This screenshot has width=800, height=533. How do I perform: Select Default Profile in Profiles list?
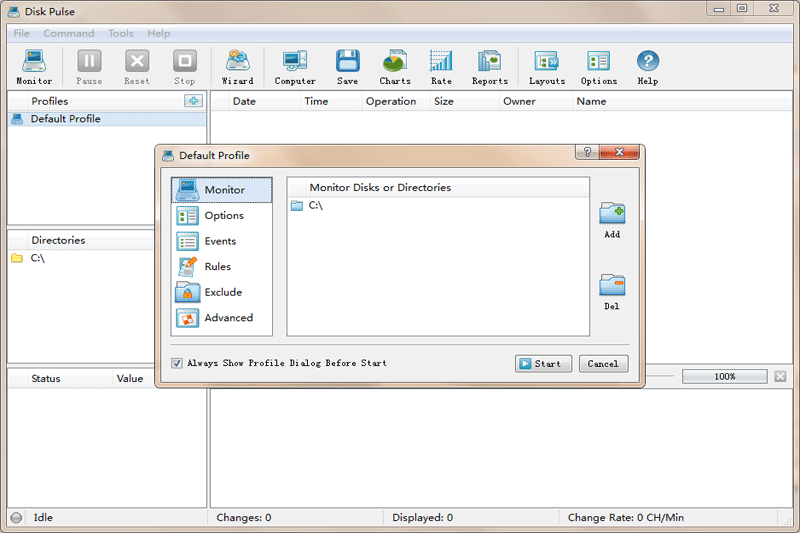click(108, 119)
